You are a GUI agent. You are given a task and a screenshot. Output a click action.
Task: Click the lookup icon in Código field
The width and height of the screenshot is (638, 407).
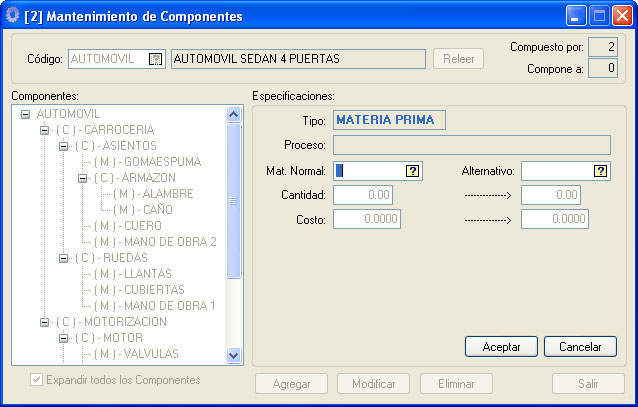[x=155, y=59]
